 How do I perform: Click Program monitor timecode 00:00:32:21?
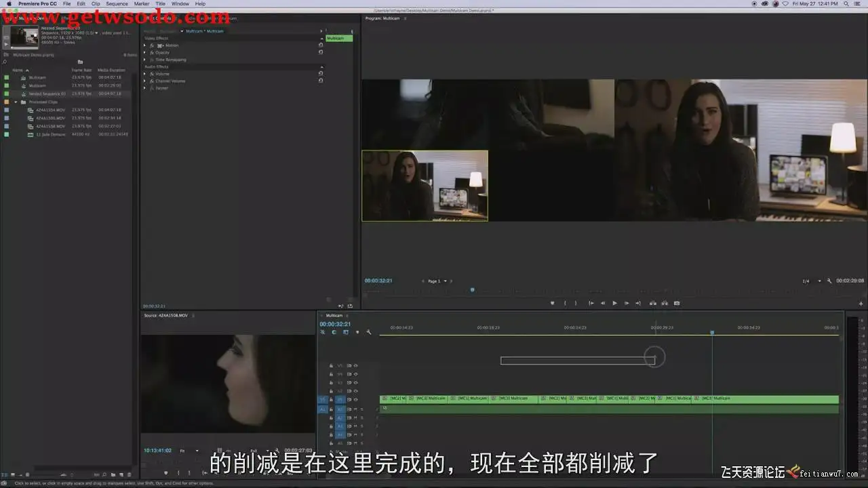[x=378, y=281]
